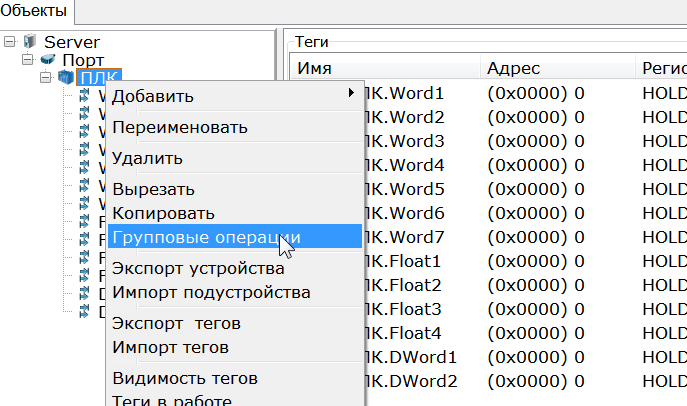The height and width of the screenshot is (406, 687).
Task: Click the Адрес column header
Action: (513, 68)
